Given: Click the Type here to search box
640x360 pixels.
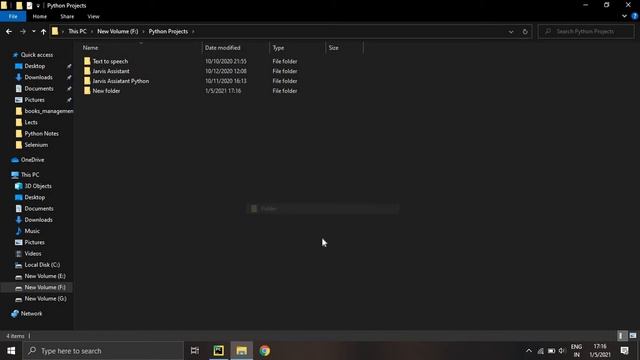Looking at the screenshot, I should [x=103, y=351].
